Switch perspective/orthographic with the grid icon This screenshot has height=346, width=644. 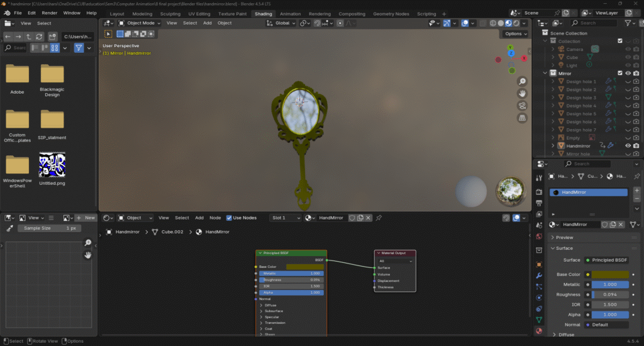coord(522,118)
